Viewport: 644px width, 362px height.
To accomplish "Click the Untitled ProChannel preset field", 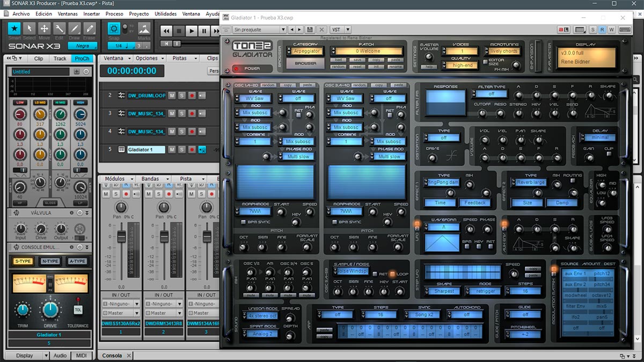I will point(41,71).
